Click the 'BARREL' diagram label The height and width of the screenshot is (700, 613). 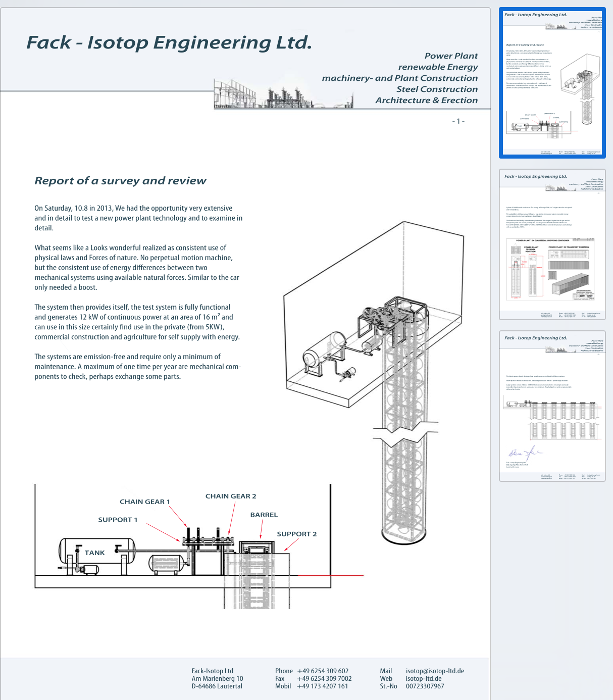[x=264, y=515]
